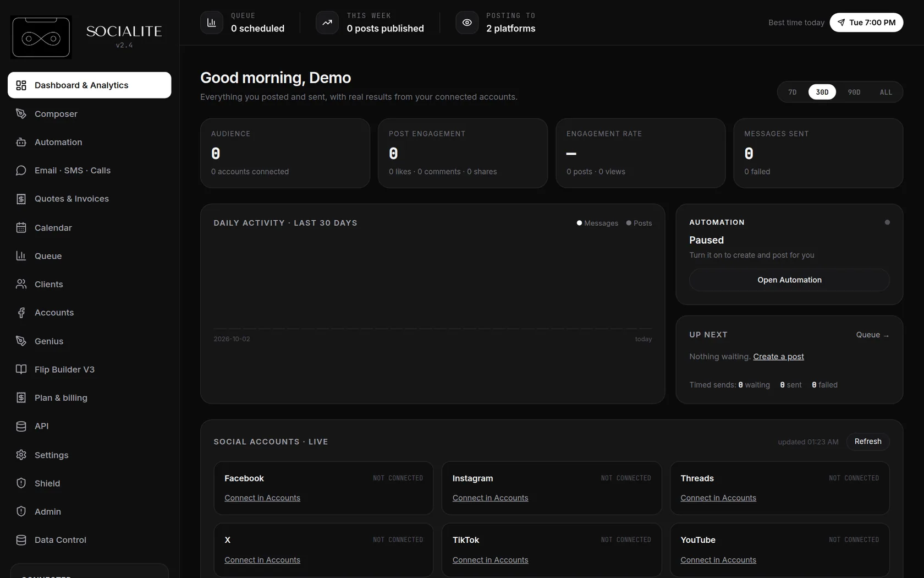Click the Messages Sent stat card

[x=818, y=153]
